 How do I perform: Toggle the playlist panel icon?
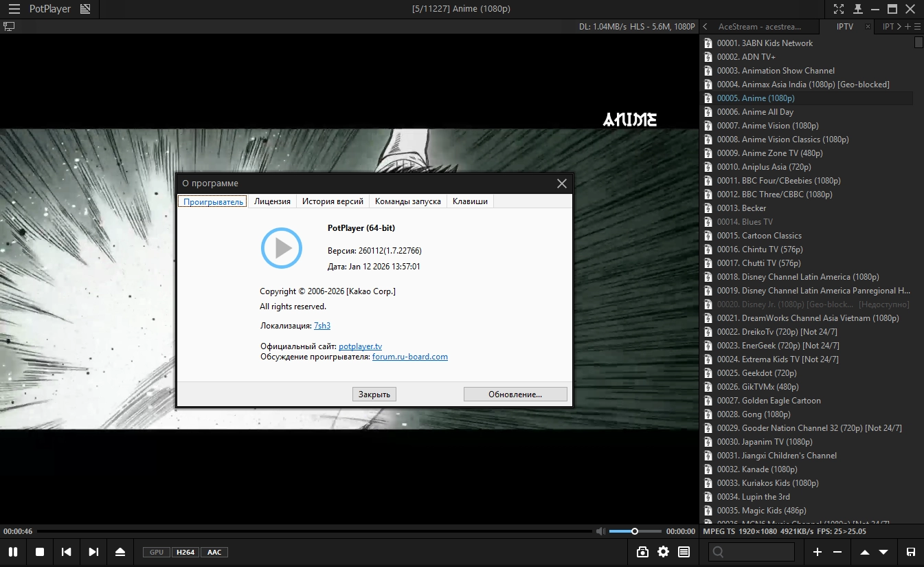pos(684,552)
